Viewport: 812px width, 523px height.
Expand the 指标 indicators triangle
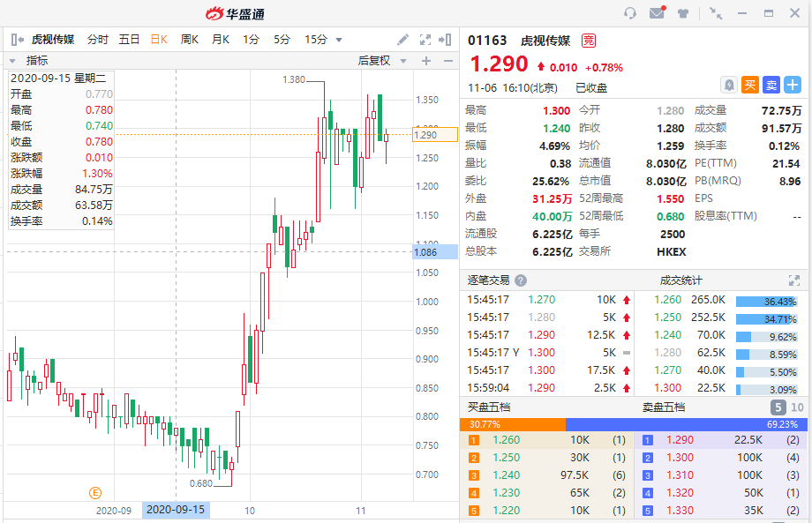coord(12,61)
